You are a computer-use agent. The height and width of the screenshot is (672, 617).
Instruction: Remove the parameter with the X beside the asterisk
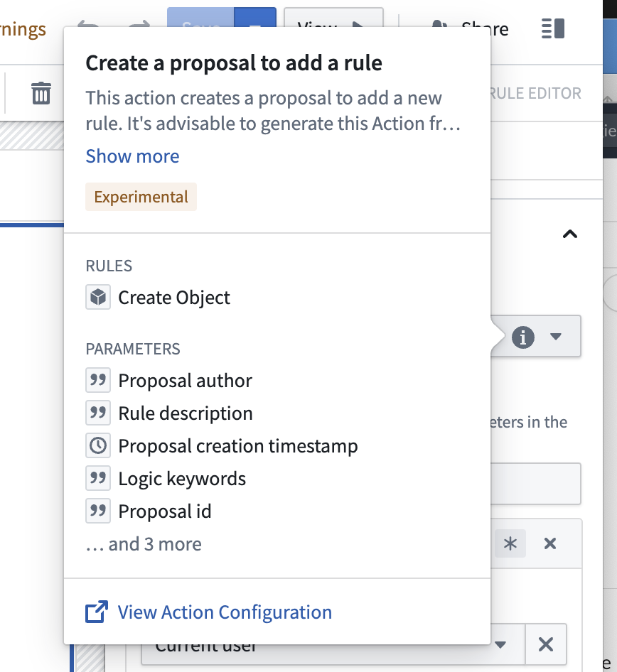[550, 543]
